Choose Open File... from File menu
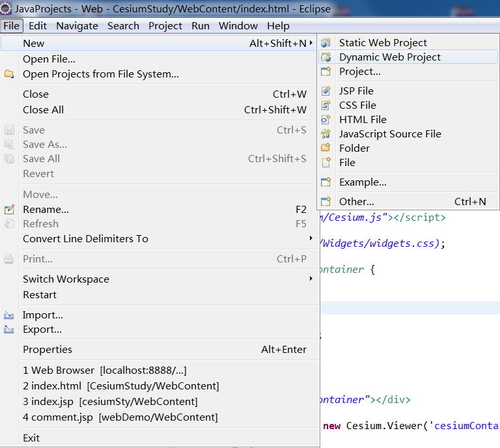 pyautogui.click(x=160, y=59)
